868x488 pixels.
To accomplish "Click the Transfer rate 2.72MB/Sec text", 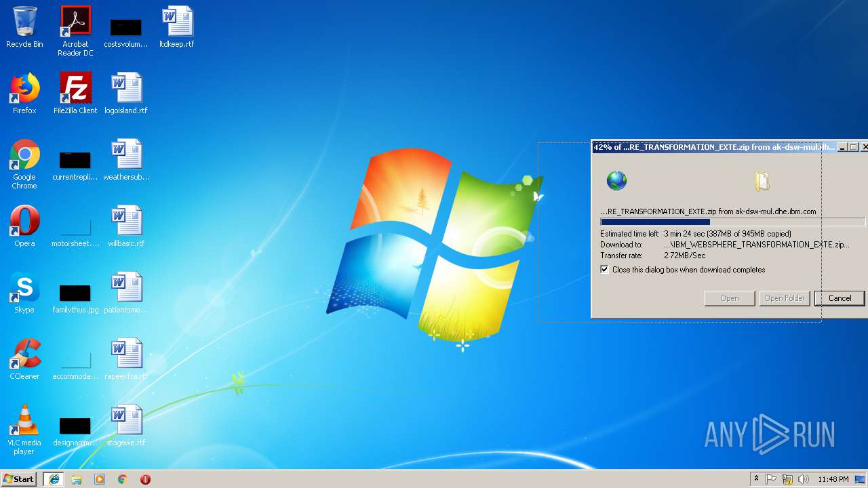I will click(x=652, y=256).
